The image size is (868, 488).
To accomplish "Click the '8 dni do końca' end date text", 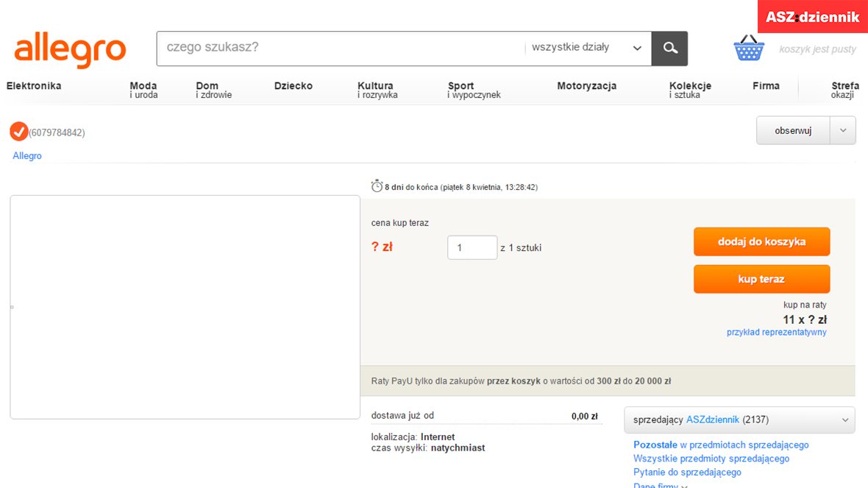I will click(461, 187).
